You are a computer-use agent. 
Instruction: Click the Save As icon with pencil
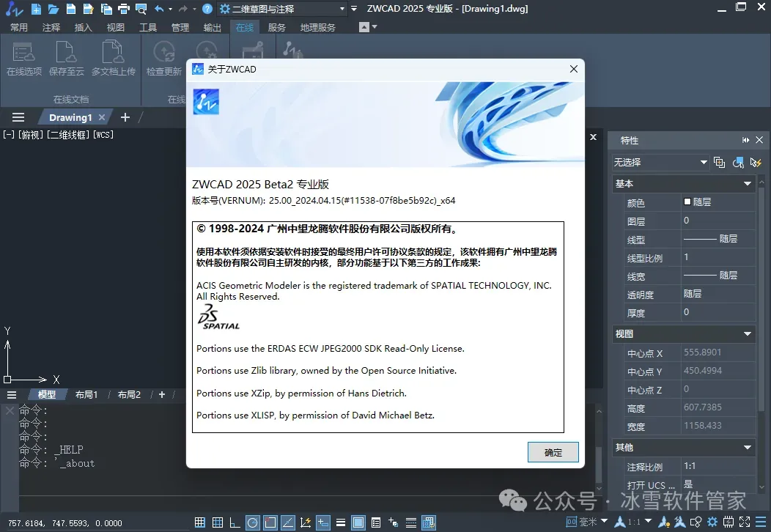pyautogui.click(x=89, y=8)
